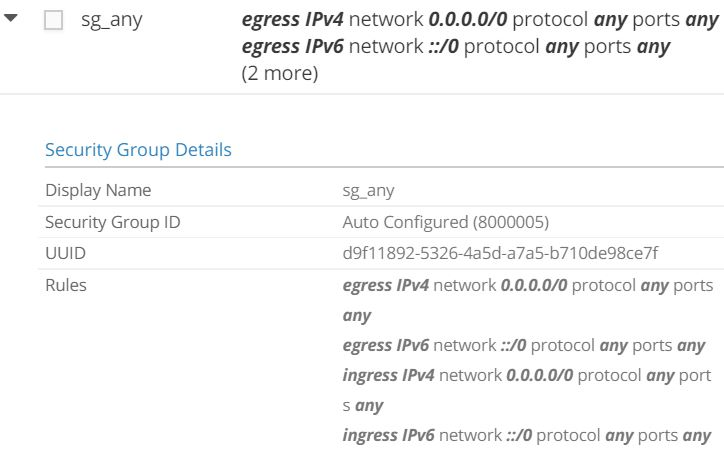The height and width of the screenshot is (454, 724).
Task: Collapse the sg_any row details arrow
Action: point(10,18)
